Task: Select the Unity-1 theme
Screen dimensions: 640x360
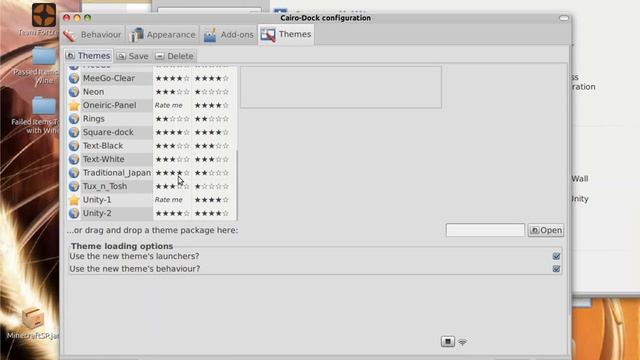Action: tap(97, 199)
